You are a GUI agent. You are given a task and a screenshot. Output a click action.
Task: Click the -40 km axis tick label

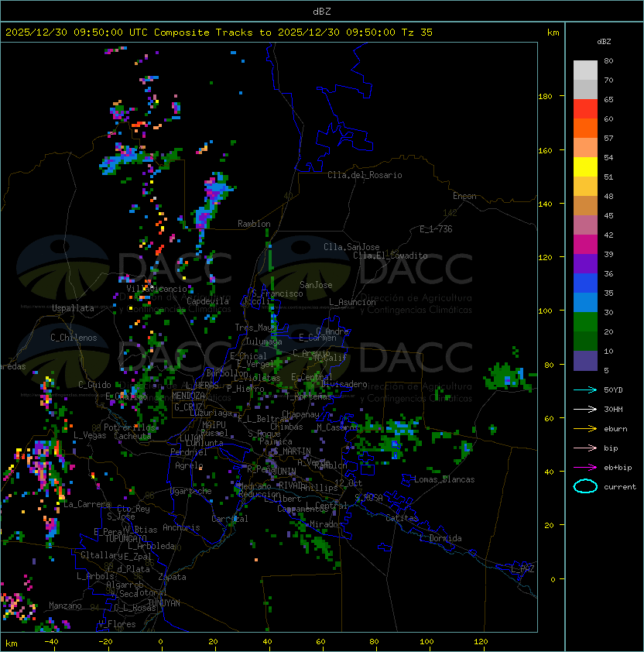coord(51,642)
